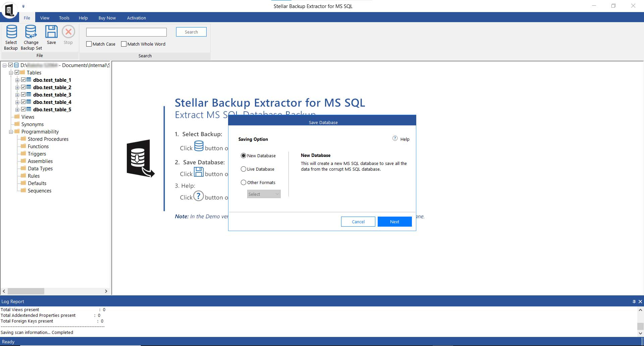The height and width of the screenshot is (346, 644).
Task: Expand the dbo.test_table_4 node
Action: 17,102
